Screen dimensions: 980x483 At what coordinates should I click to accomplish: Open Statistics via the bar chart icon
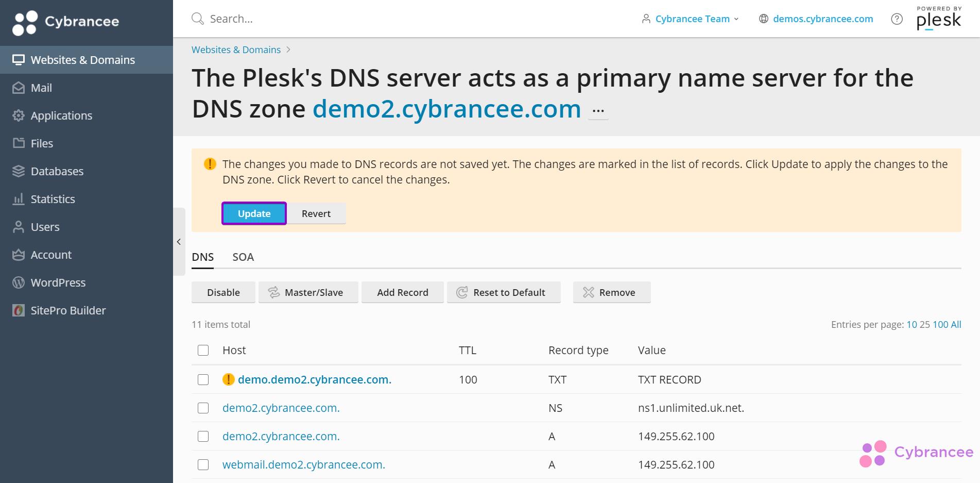click(x=18, y=199)
